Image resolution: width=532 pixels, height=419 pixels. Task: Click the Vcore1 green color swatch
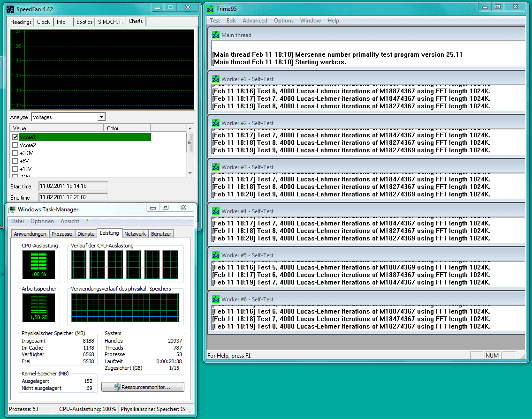(x=127, y=137)
